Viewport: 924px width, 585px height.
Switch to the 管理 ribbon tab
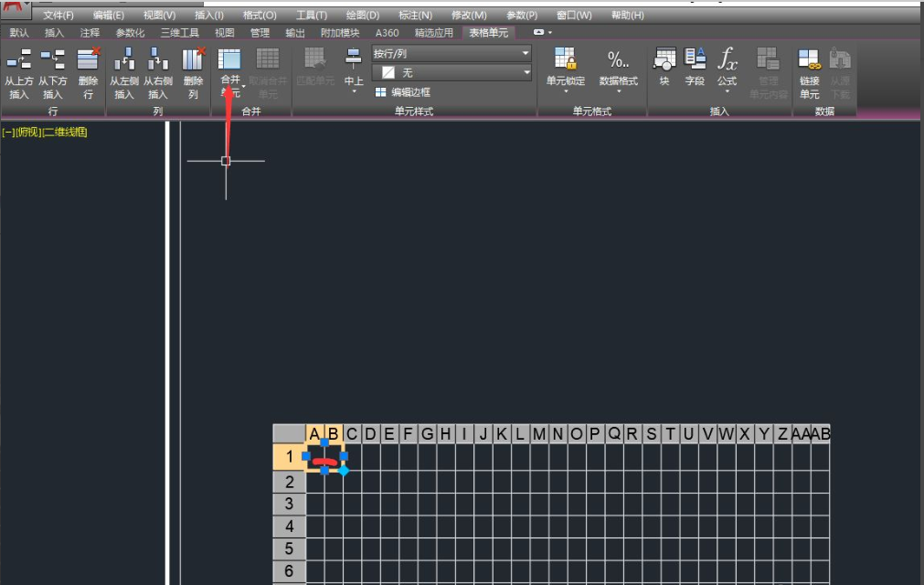pyautogui.click(x=260, y=33)
